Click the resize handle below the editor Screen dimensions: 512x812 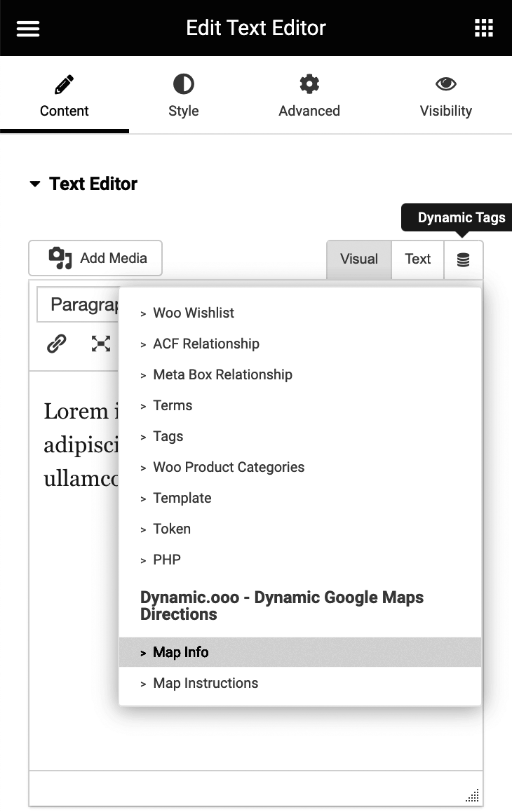click(473, 795)
